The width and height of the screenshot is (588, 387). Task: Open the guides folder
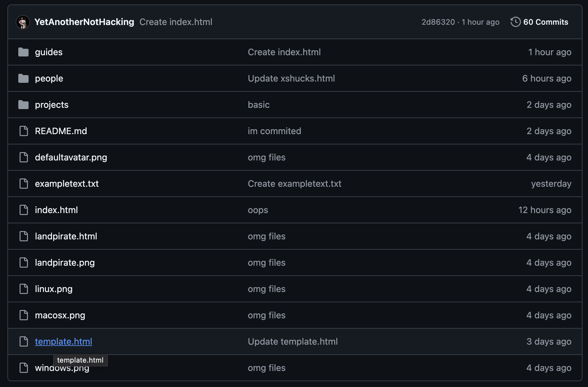coord(49,52)
